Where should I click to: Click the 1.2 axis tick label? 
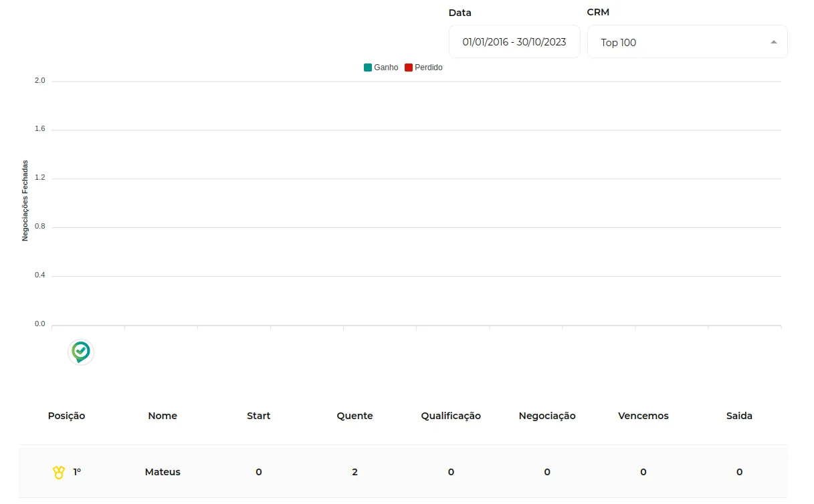click(x=40, y=178)
